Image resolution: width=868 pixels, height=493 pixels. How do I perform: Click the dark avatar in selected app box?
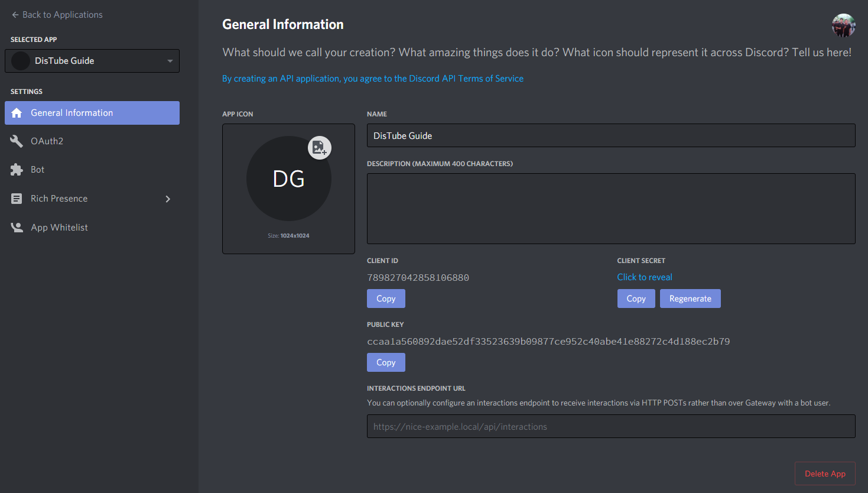click(21, 61)
